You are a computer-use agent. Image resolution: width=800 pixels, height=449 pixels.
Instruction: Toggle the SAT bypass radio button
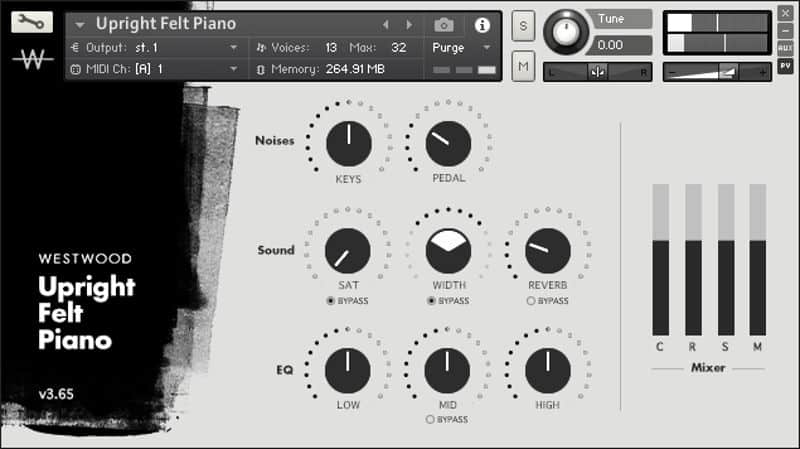click(x=331, y=301)
